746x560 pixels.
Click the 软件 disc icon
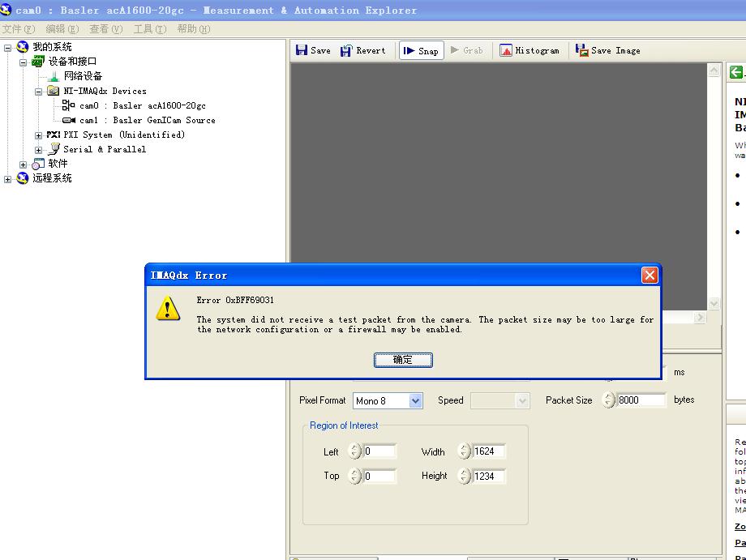click(38, 164)
